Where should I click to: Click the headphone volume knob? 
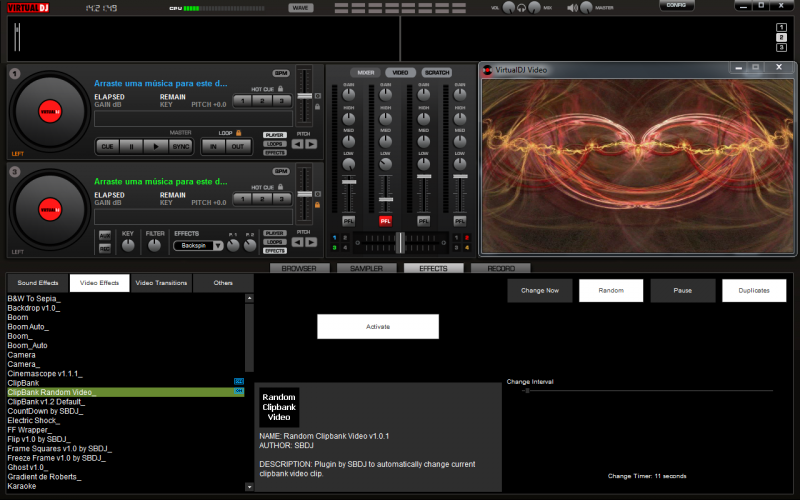click(x=509, y=8)
